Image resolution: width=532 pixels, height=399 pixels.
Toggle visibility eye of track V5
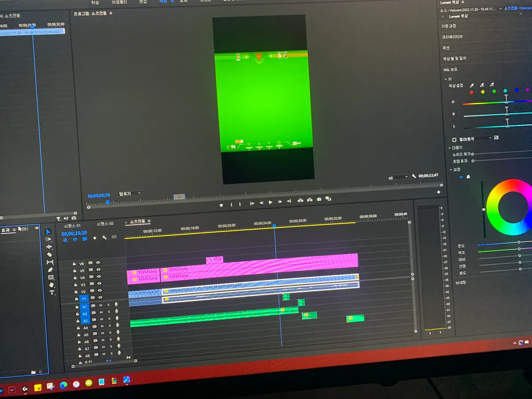point(98,270)
